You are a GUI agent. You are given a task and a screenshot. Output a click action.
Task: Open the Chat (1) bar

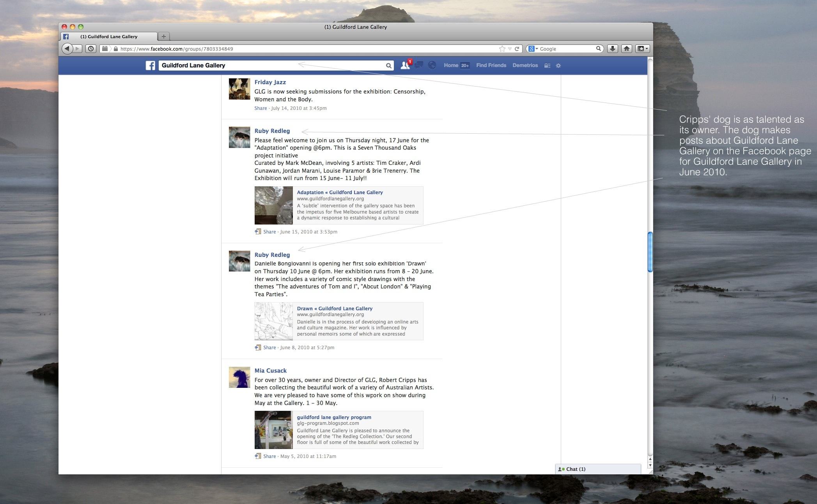(598, 469)
